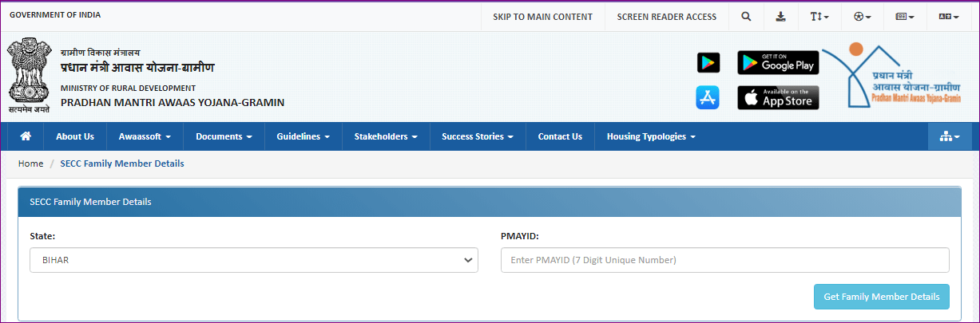Click the download icon in top bar
The width and height of the screenshot is (980, 323).
[x=780, y=17]
